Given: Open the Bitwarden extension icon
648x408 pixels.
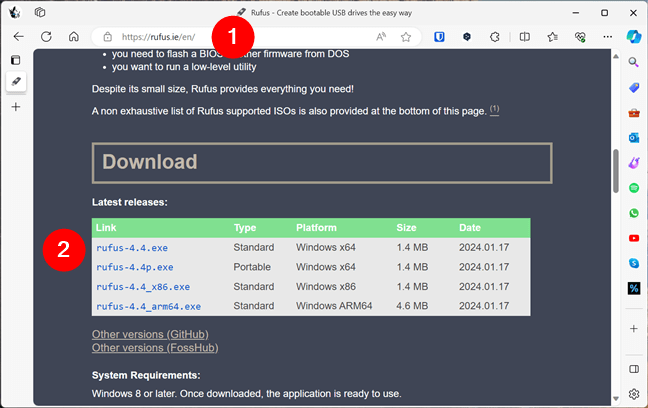Looking at the screenshot, I should pos(439,37).
